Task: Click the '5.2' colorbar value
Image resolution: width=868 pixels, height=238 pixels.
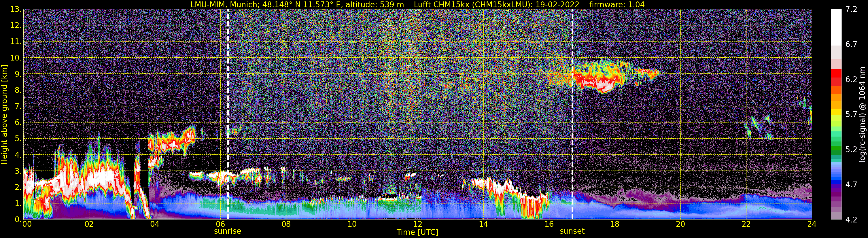Action: (851, 149)
